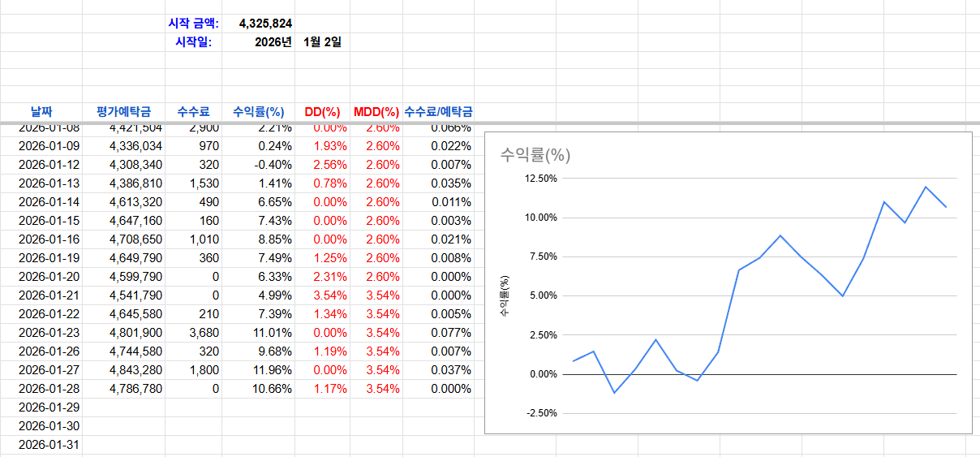
Task: Select balance cell 4,613,320
Action: tap(123, 202)
